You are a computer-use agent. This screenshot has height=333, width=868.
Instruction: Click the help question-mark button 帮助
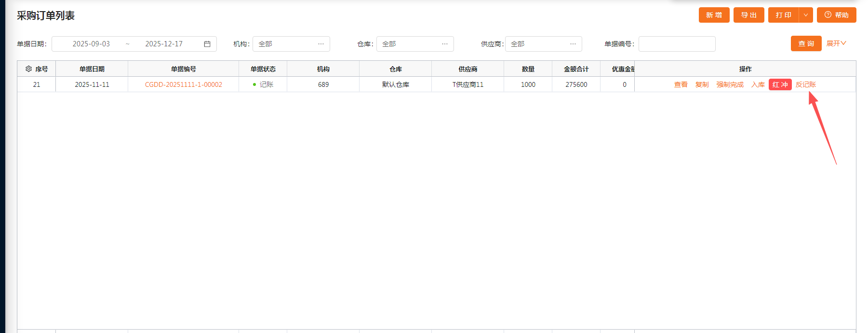coord(836,15)
